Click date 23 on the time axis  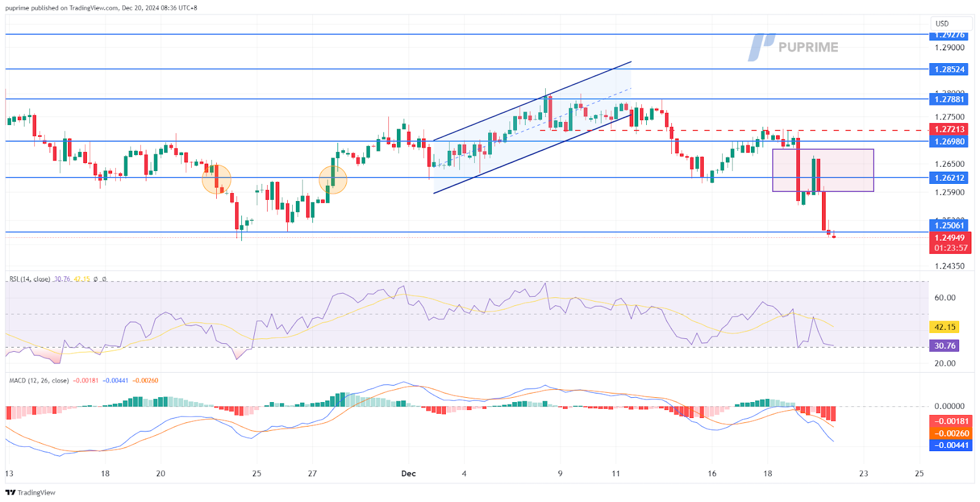[864, 473]
